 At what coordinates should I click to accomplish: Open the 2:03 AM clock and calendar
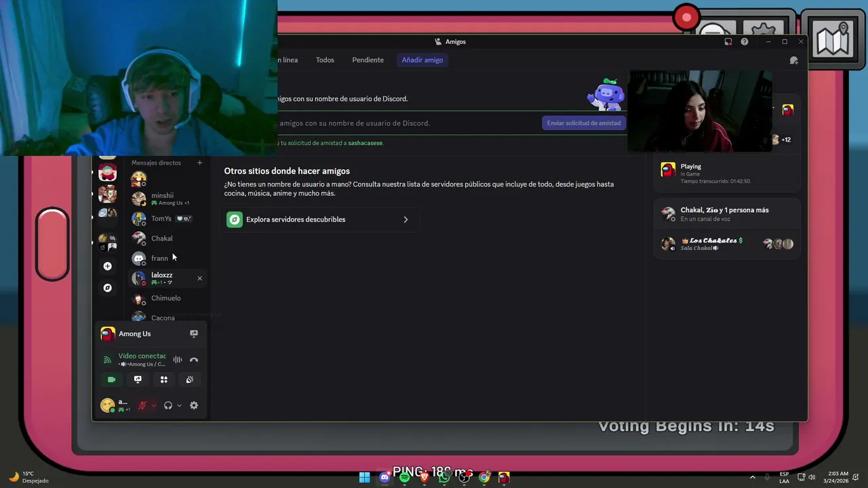point(837,477)
